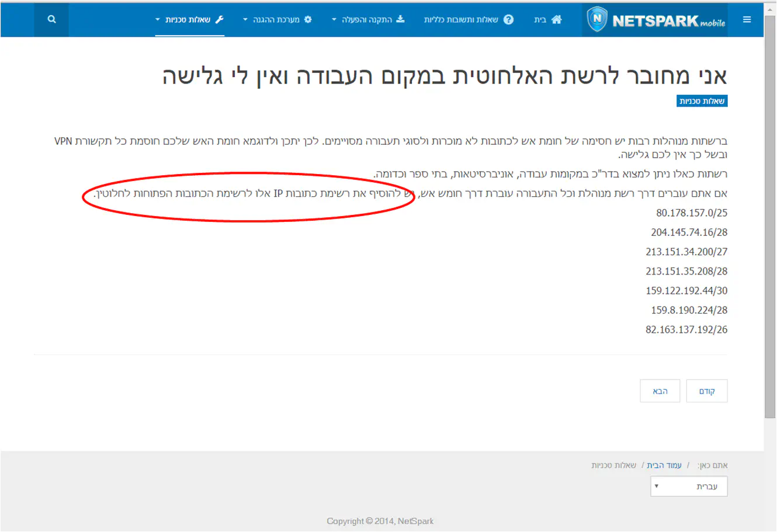
Task: Click the NetSpark mobile shield logo
Action: pos(597,19)
